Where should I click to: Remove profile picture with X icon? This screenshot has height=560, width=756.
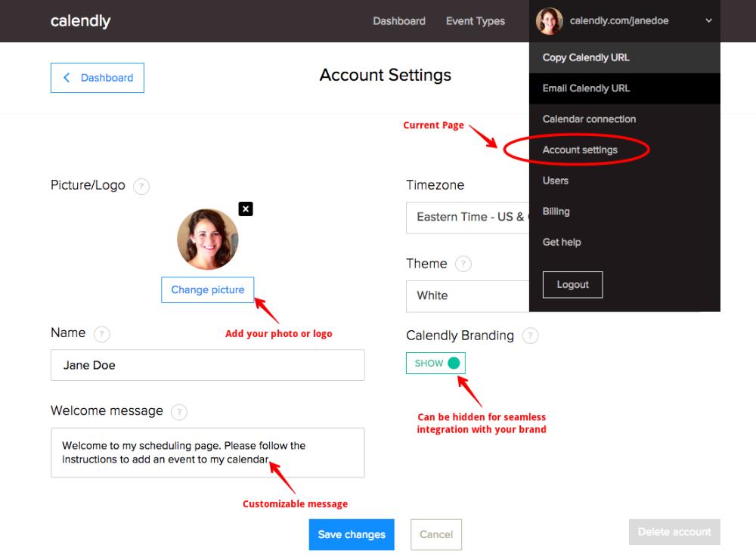tap(246, 209)
